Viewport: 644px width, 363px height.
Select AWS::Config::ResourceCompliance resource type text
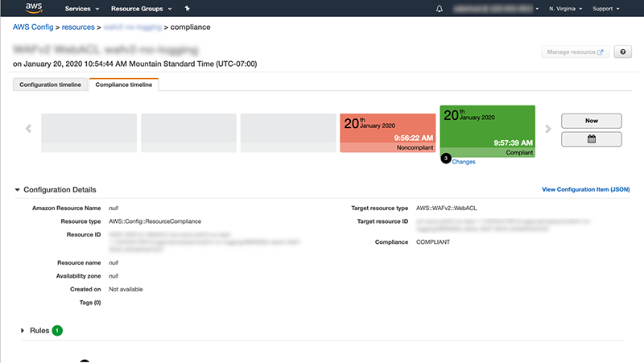click(x=155, y=221)
